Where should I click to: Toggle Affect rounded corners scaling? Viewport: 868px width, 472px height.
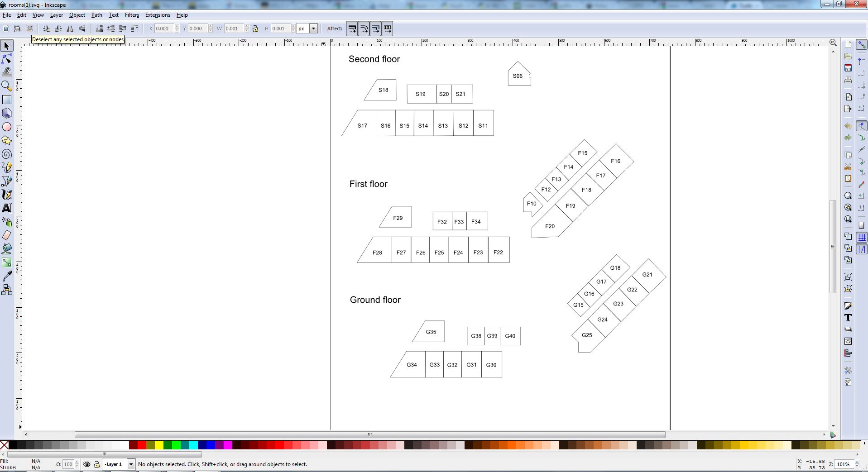tap(364, 29)
